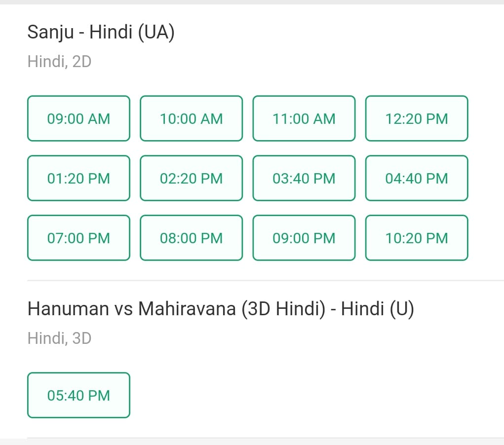Tap the 03:40 PM showtime
Image resolution: width=504 pixels, height=445 pixels.
[x=304, y=178]
